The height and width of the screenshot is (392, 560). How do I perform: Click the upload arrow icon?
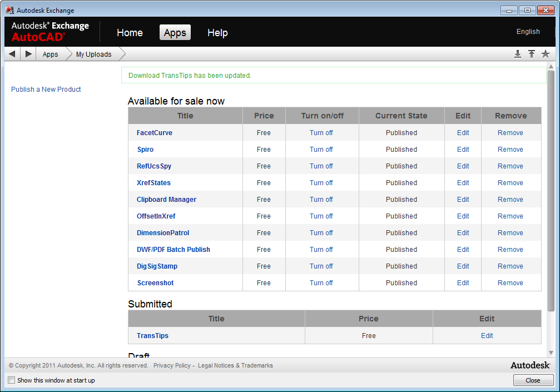pos(532,54)
